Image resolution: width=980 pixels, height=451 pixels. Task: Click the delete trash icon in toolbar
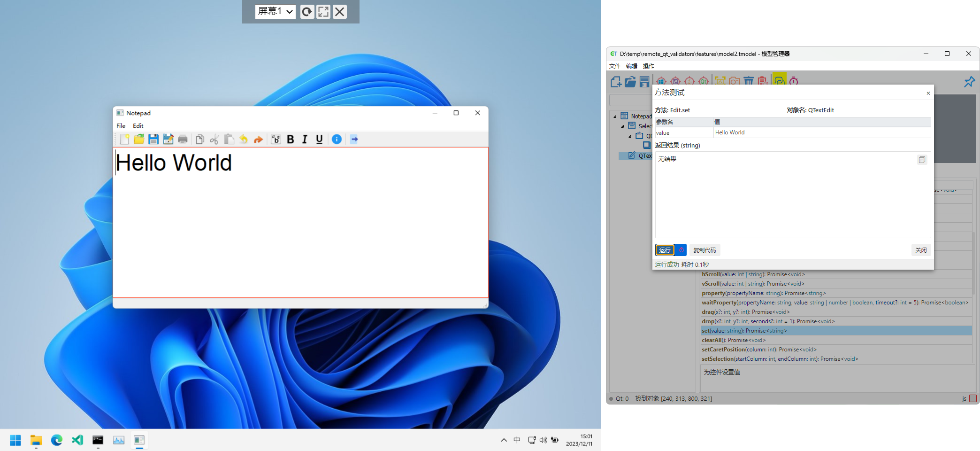(x=748, y=81)
